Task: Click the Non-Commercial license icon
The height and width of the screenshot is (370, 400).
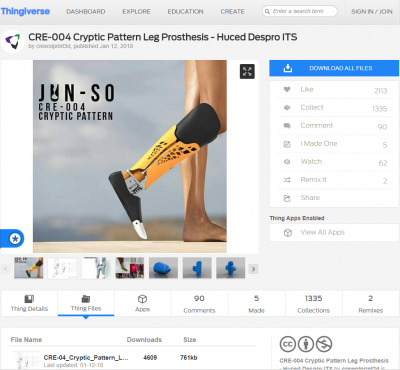Action: click(324, 344)
